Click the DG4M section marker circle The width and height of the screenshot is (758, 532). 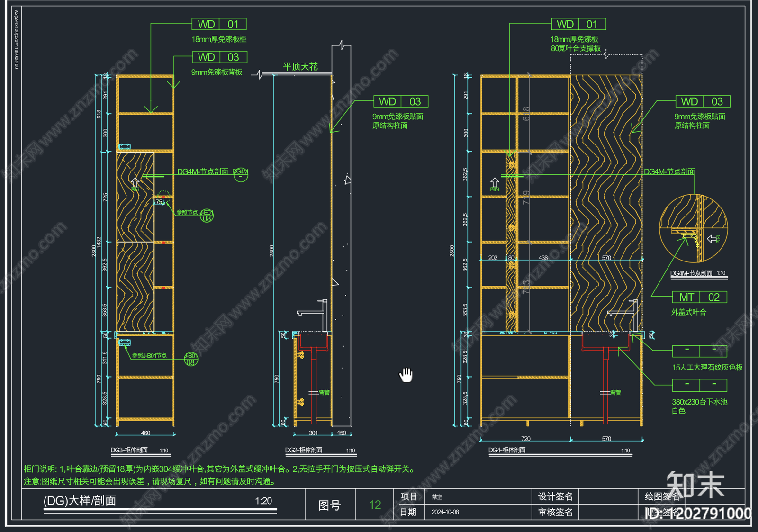coord(241,174)
